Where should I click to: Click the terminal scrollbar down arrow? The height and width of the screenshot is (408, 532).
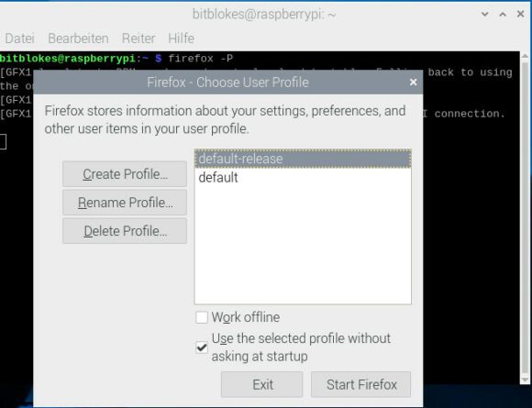tap(525, 380)
